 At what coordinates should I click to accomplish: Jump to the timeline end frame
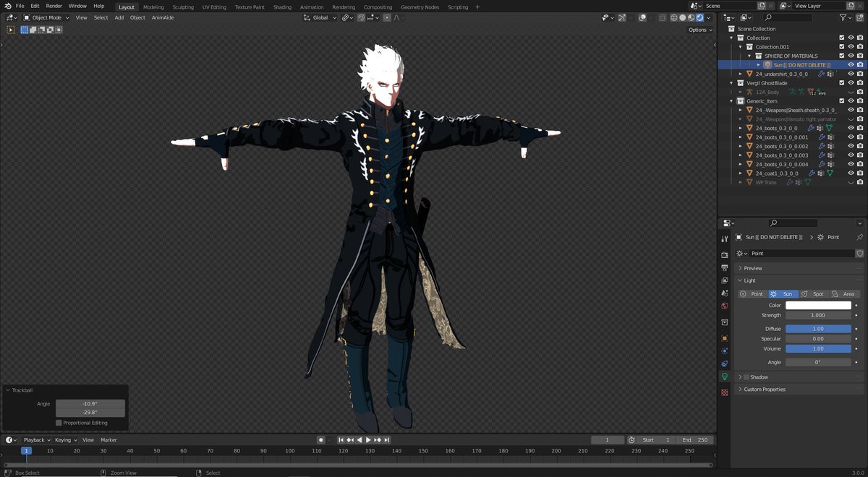tap(387, 439)
